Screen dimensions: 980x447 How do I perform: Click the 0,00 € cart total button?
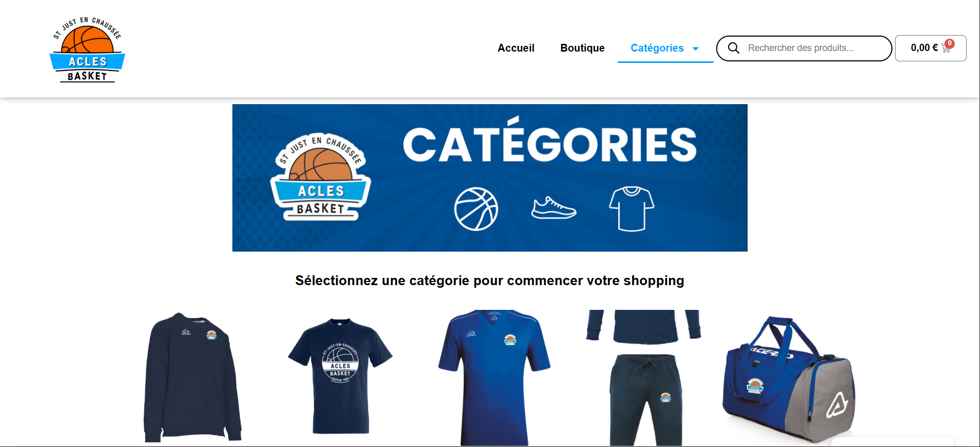coord(931,48)
